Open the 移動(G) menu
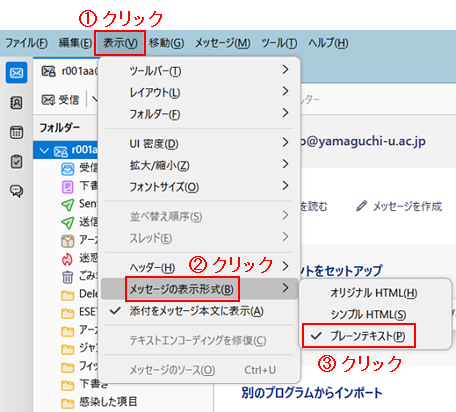456x412 pixels. [166, 43]
